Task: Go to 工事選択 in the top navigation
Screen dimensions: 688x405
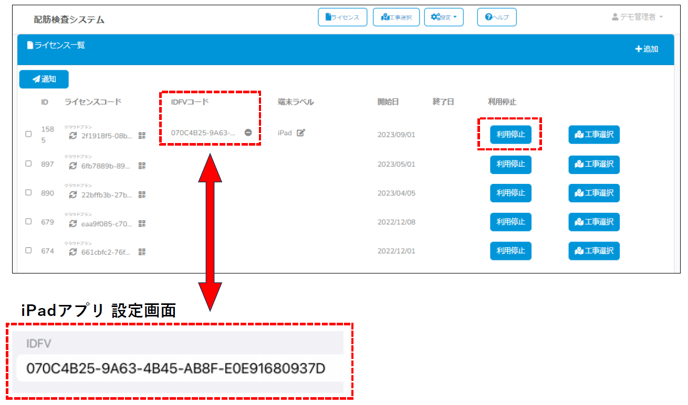Action: (x=396, y=17)
